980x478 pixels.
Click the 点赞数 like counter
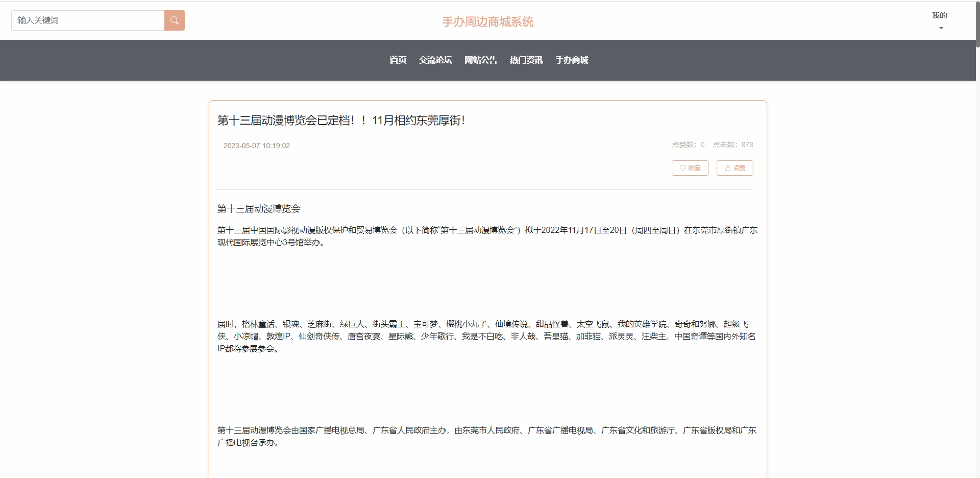[x=688, y=145]
